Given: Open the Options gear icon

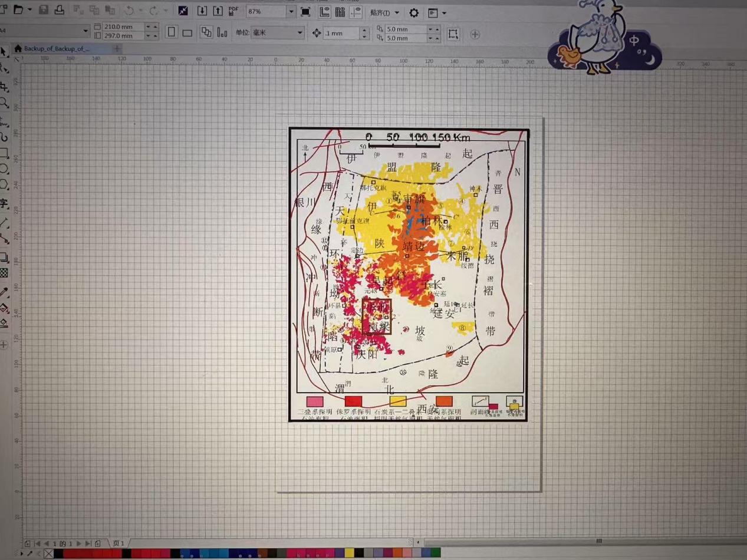Looking at the screenshot, I should coord(414,12).
